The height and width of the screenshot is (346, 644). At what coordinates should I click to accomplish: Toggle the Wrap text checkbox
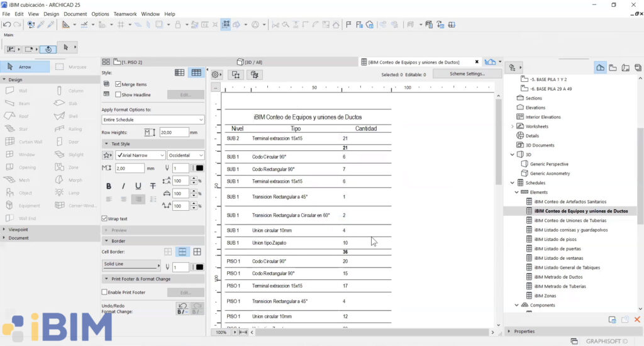(104, 219)
